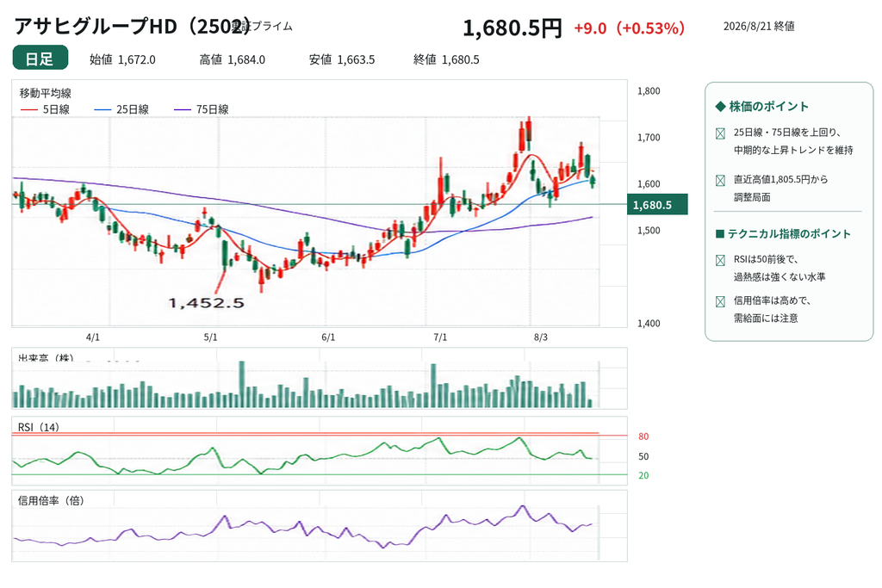This screenshot has height=588, width=882.
Task: Click the checkbox icon beside RSIは50前後で
Action: [720, 260]
